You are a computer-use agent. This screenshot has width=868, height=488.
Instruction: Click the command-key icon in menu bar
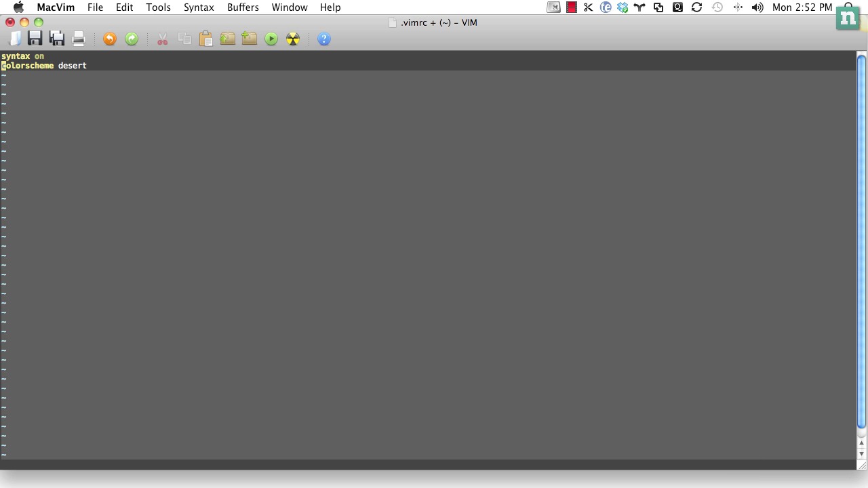554,7
